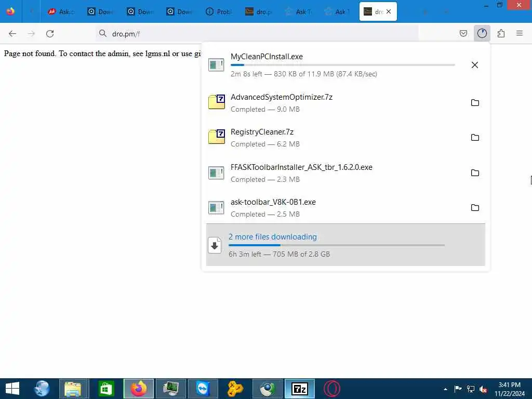Open Opera browser from the taskbar

331,389
